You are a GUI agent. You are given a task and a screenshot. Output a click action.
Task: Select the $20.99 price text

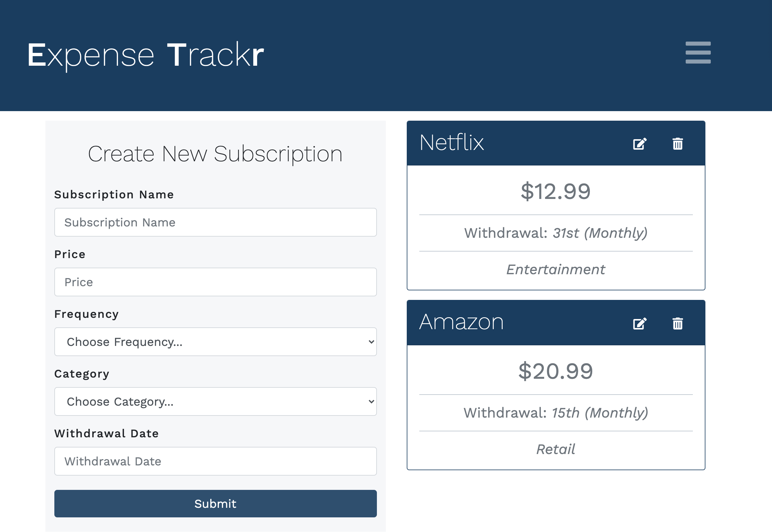556,371
